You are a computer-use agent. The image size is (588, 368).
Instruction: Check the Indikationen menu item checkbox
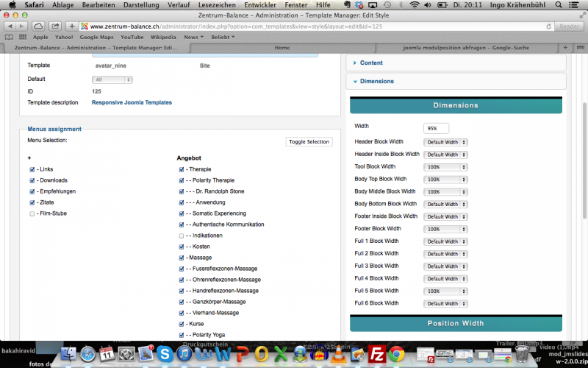point(181,236)
